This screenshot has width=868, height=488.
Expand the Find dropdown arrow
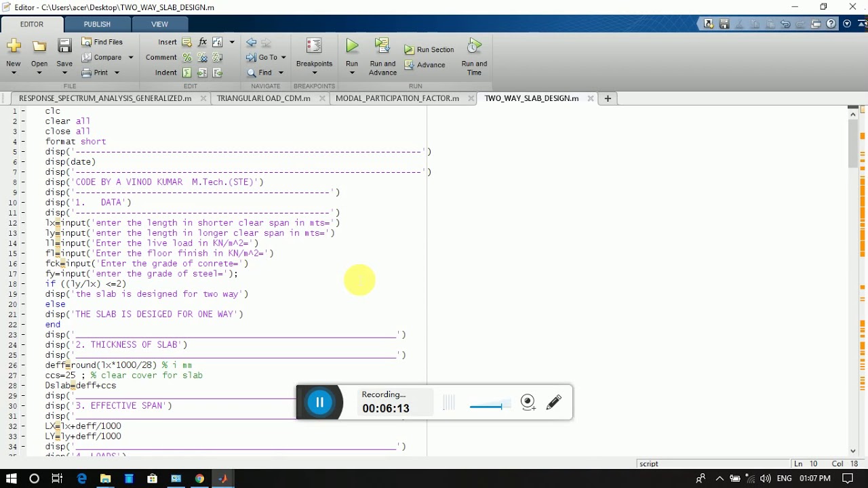click(x=281, y=73)
